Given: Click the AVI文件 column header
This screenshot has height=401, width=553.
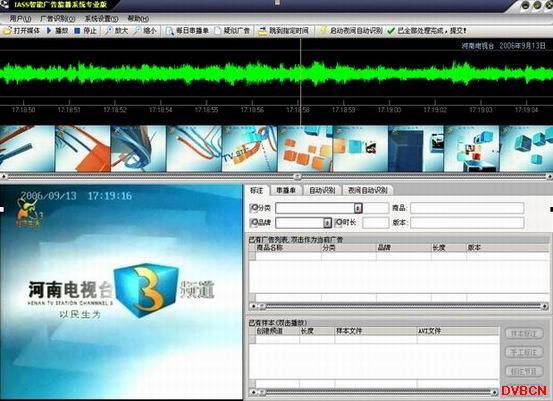Looking at the screenshot, I should 458,331.
